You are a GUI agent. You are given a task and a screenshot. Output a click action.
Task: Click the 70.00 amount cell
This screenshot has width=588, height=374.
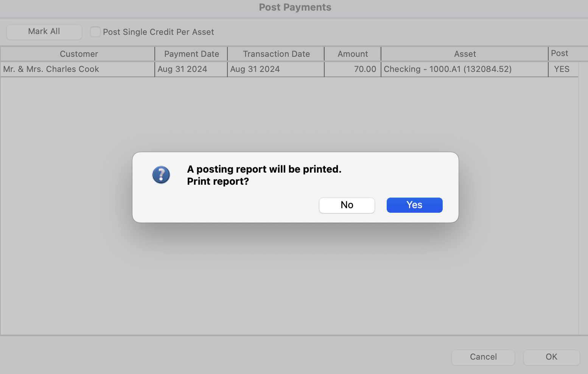(365, 69)
